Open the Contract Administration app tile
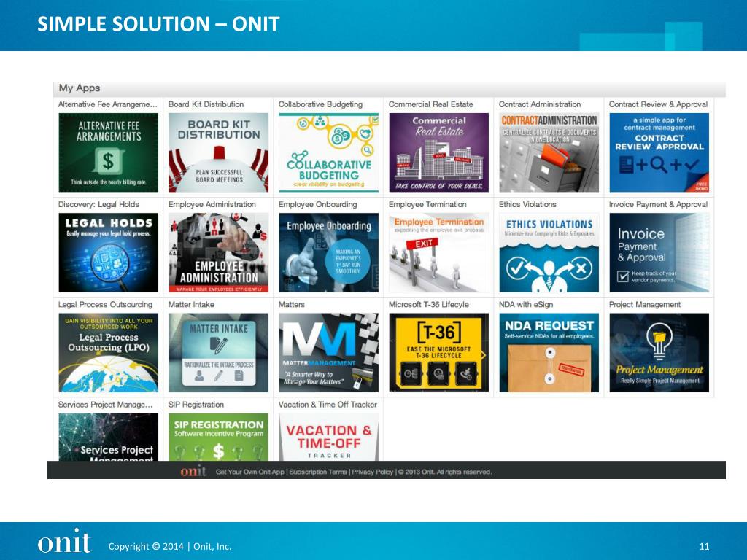This screenshot has height=560, width=747. 549,152
